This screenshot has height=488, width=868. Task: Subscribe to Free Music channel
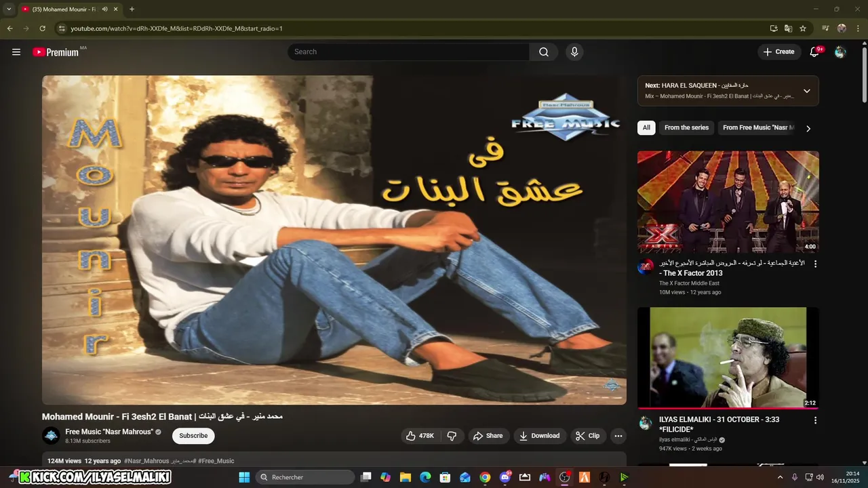click(x=193, y=436)
